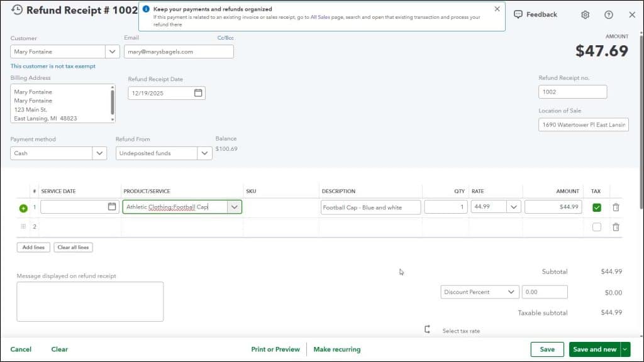This screenshot has height=362, width=644.
Task: Click the Save button
Action: [x=547, y=349]
